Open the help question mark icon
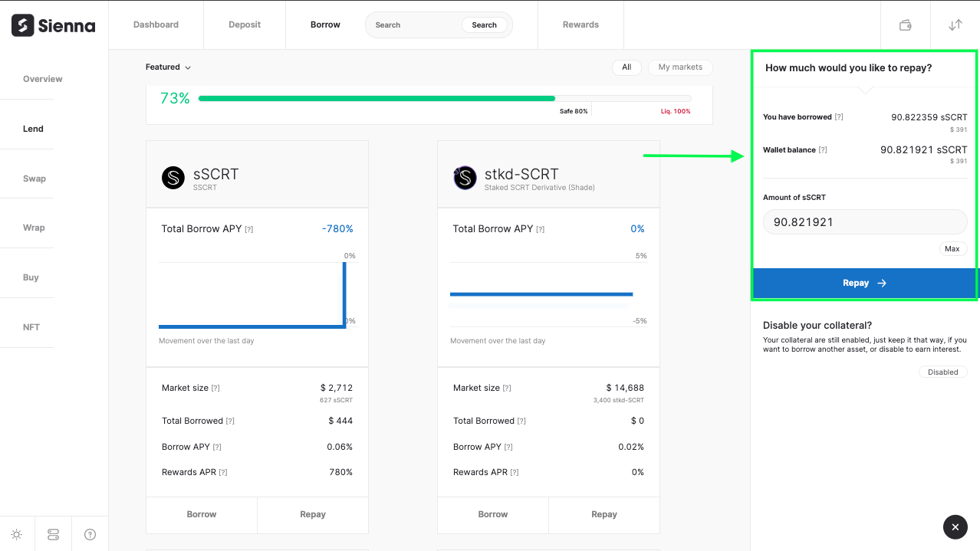Image resolution: width=980 pixels, height=551 pixels. point(90,534)
